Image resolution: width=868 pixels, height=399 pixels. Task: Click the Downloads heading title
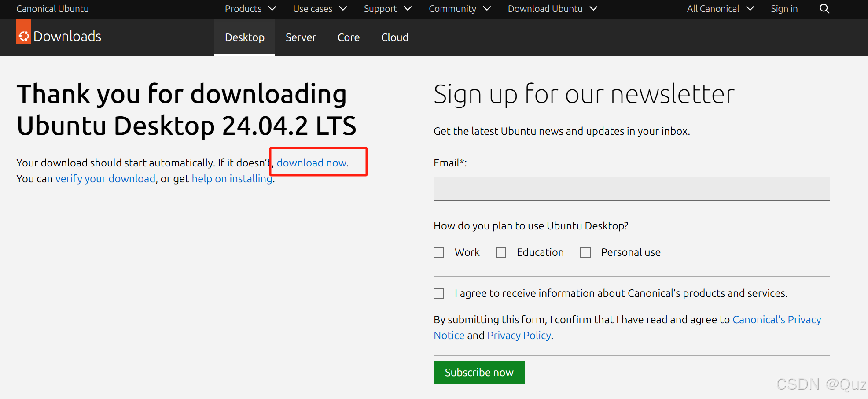tap(67, 36)
